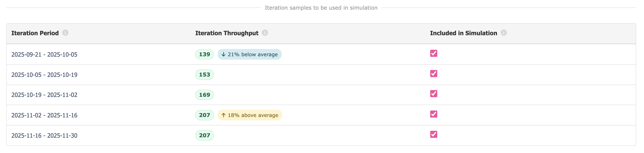The width and height of the screenshot is (644, 153).
Task: Exclude the 2025-10-19 - 2025-11-02 iteration from simulation
Action: click(x=434, y=94)
